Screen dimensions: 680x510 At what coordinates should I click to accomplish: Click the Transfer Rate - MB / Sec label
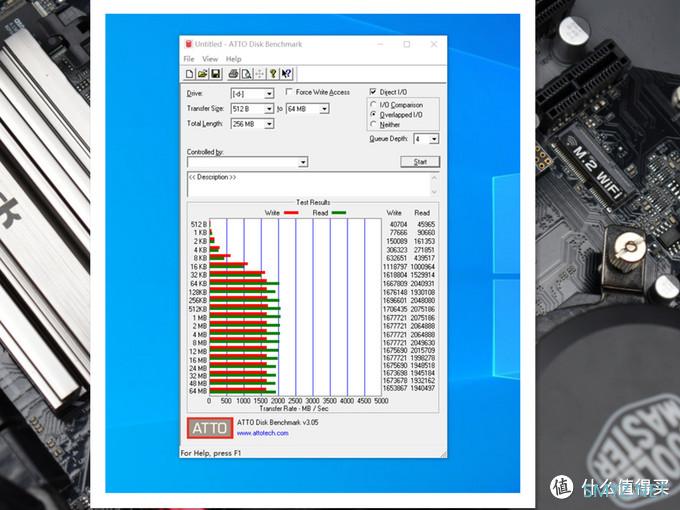coord(294,409)
